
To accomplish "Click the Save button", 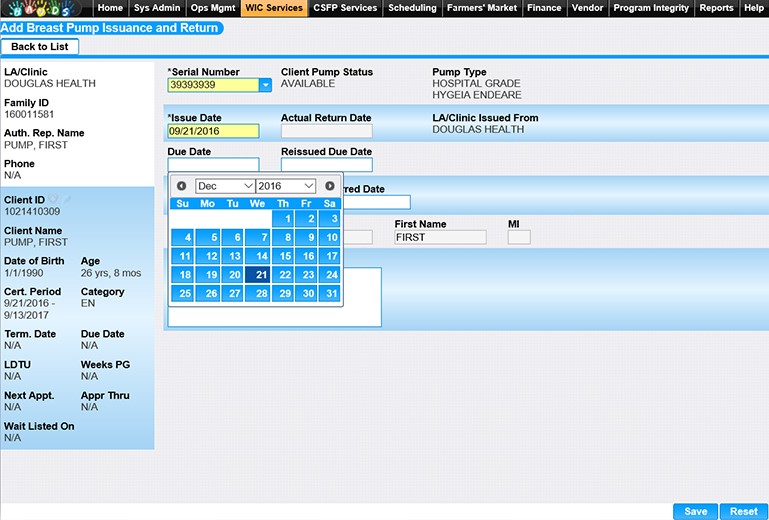I will click(x=694, y=511).
